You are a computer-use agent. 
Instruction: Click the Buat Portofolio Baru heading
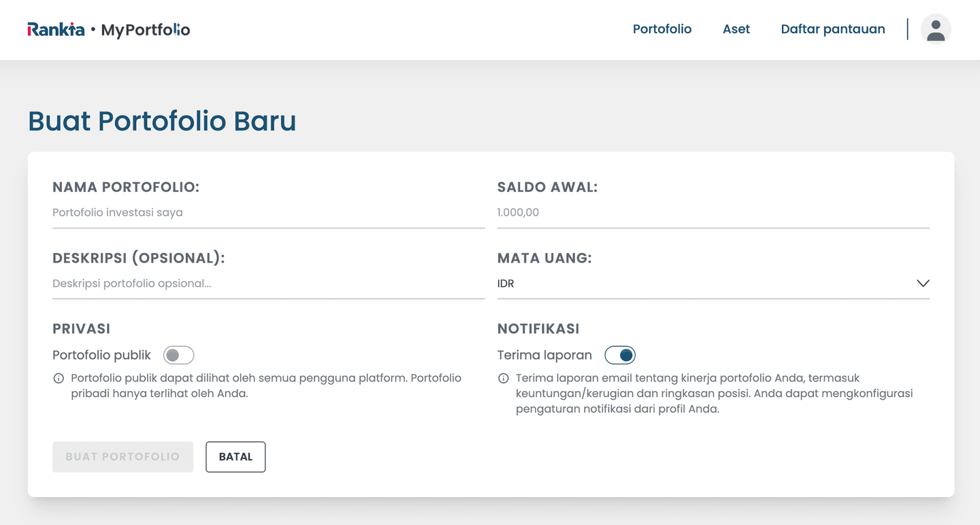point(161,121)
